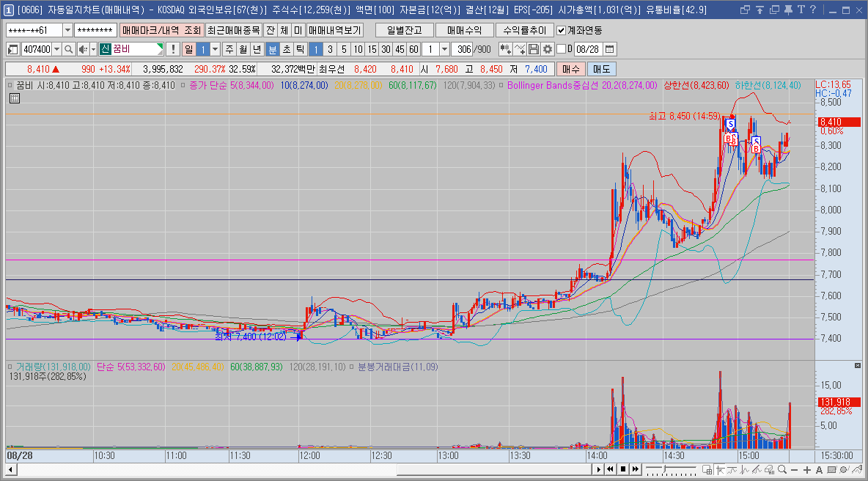
Task: Click the 수익률추이 button
Action: pyautogui.click(x=525, y=31)
